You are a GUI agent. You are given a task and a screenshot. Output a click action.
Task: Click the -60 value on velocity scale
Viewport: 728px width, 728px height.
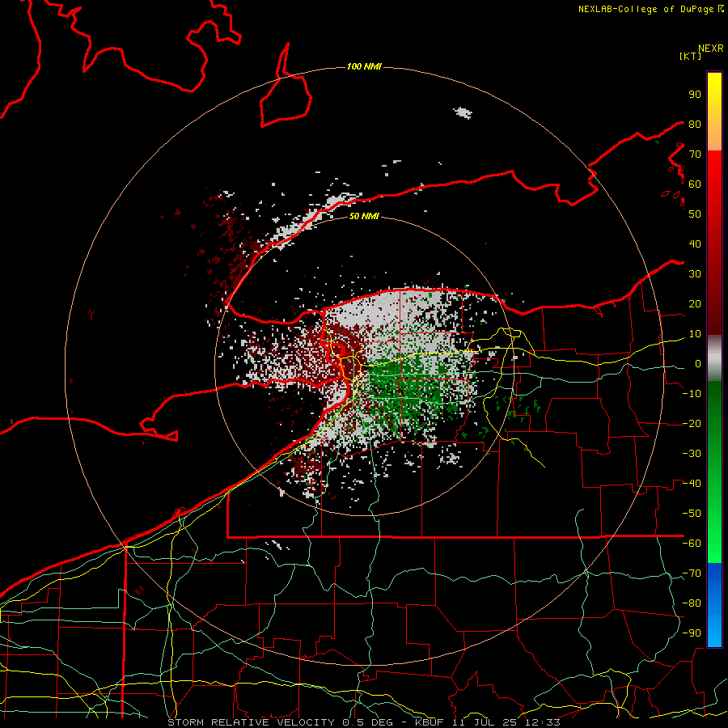pyautogui.click(x=692, y=544)
